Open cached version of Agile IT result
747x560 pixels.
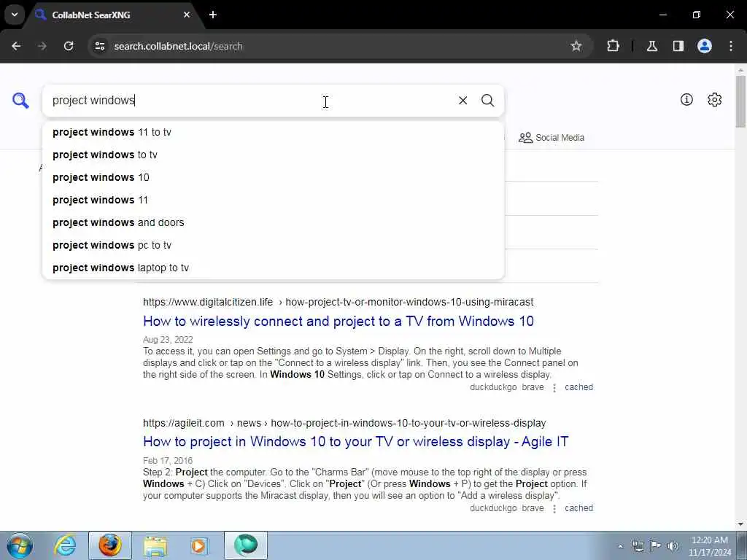click(x=578, y=508)
